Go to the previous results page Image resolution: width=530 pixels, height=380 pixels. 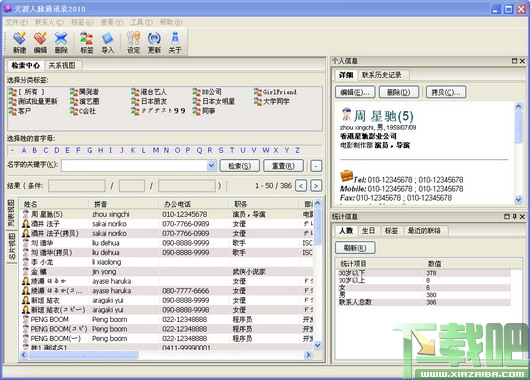coord(301,186)
